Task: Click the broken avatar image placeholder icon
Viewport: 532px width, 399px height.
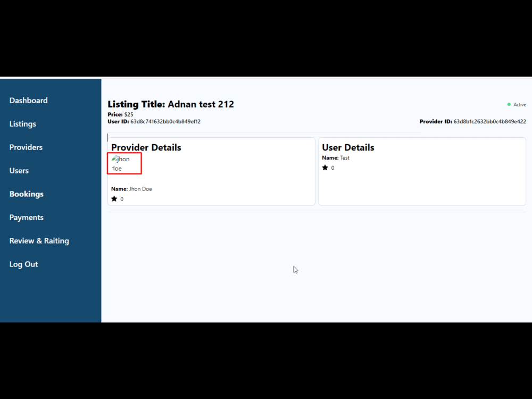Action: point(116,158)
